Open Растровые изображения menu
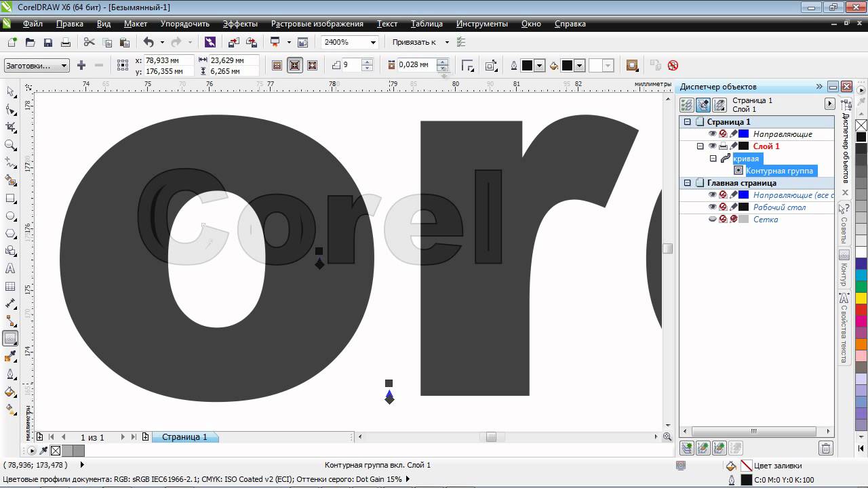 [317, 24]
